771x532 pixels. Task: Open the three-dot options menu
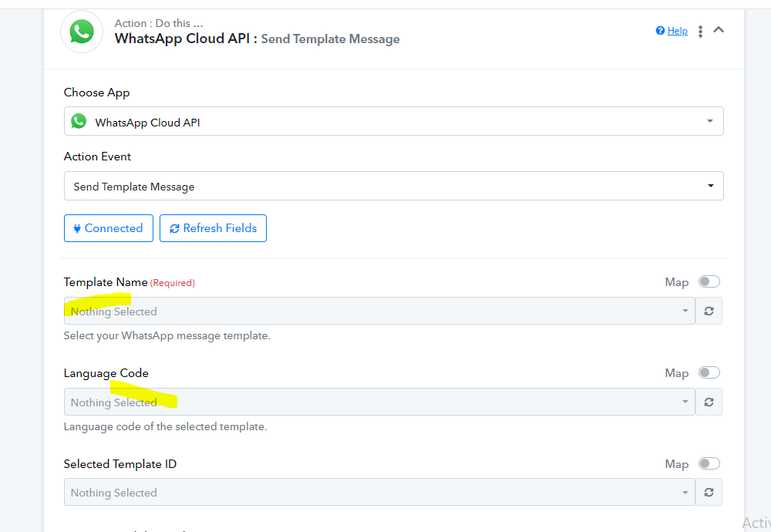pyautogui.click(x=700, y=32)
